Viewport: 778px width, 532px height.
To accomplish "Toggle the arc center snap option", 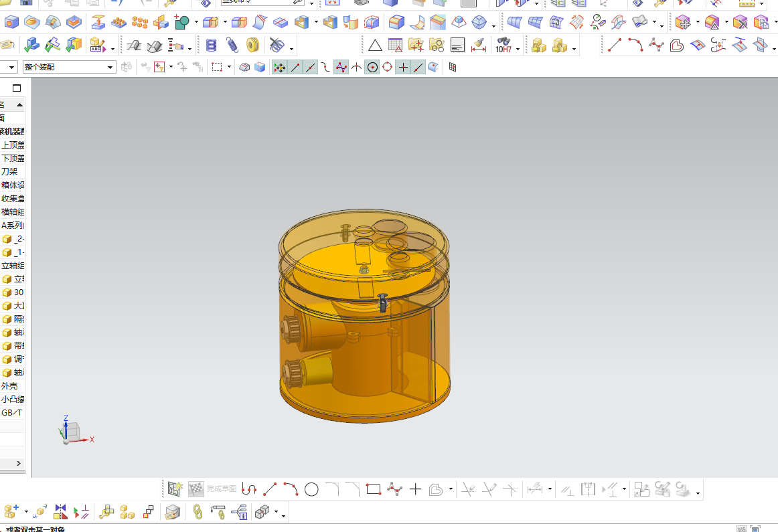I will pyautogui.click(x=372, y=68).
